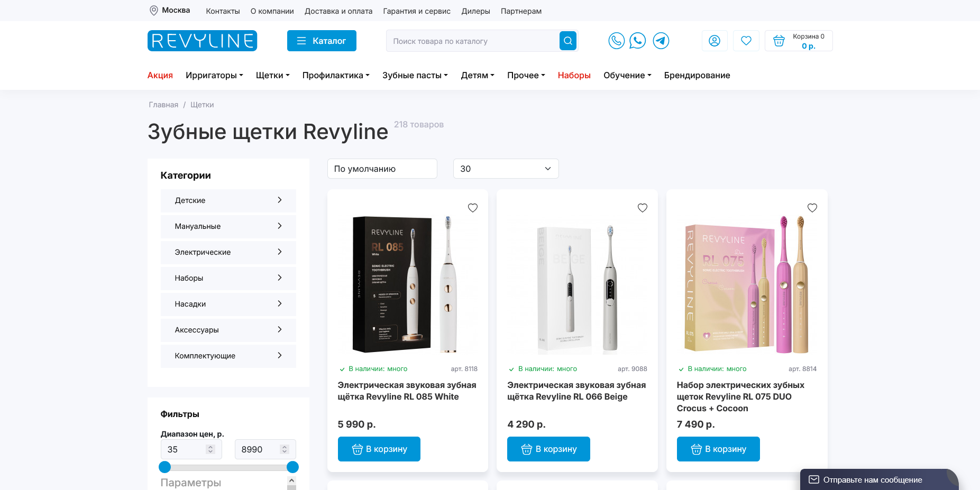Image resolution: width=980 pixels, height=490 pixels.
Task: Click the REVYLINE logo
Action: (x=202, y=41)
